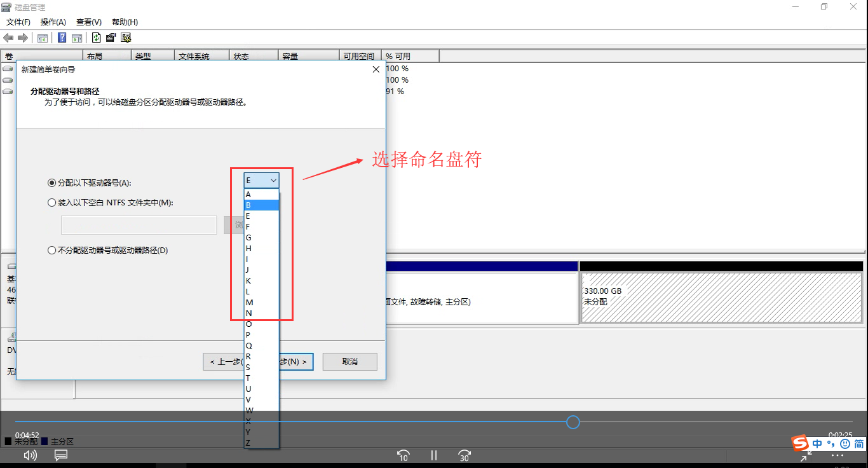The height and width of the screenshot is (468, 868).
Task: Choose drive letter K from the list
Action: [x=261, y=281]
